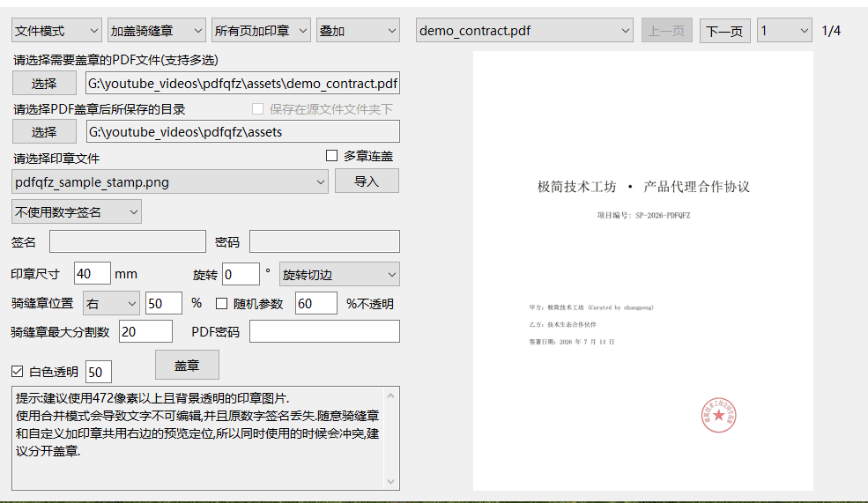Image resolution: width=868 pixels, height=503 pixels.
Task: Click the 项目编号: SP-2026-PDFQFZ text in preview
Action: click(643, 215)
